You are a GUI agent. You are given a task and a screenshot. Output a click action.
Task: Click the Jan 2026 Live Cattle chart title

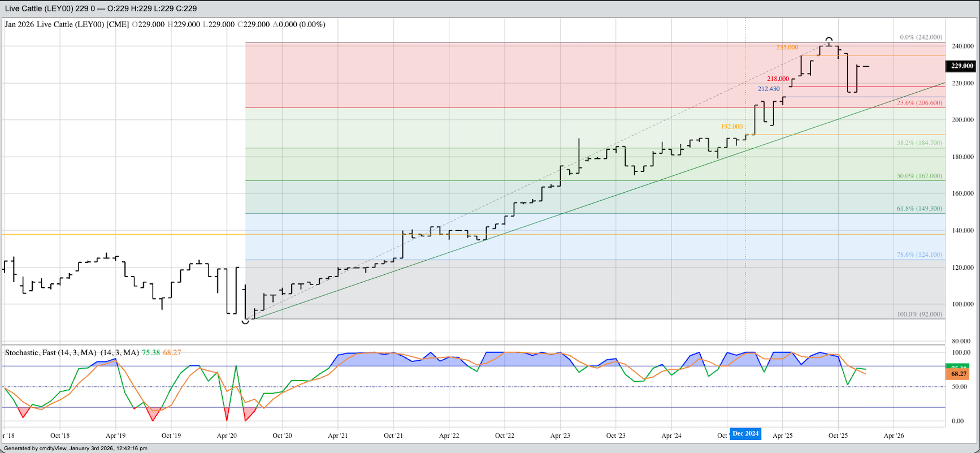67,24
